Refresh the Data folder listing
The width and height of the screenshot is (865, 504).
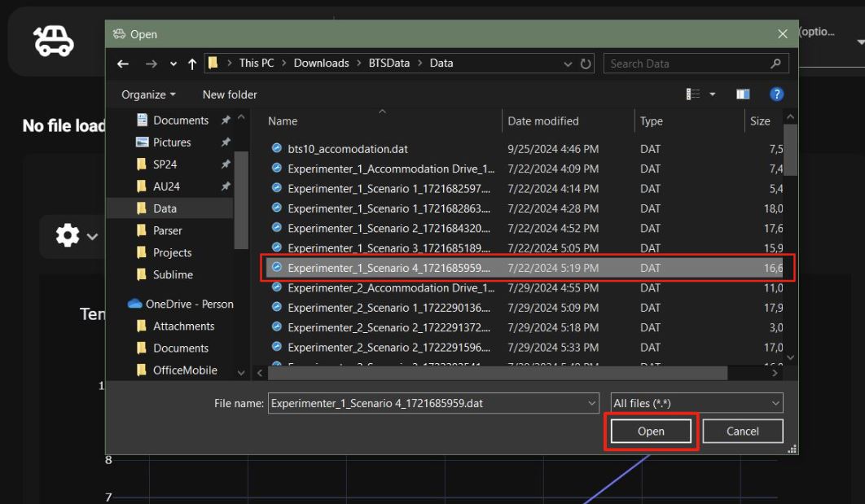[586, 64]
